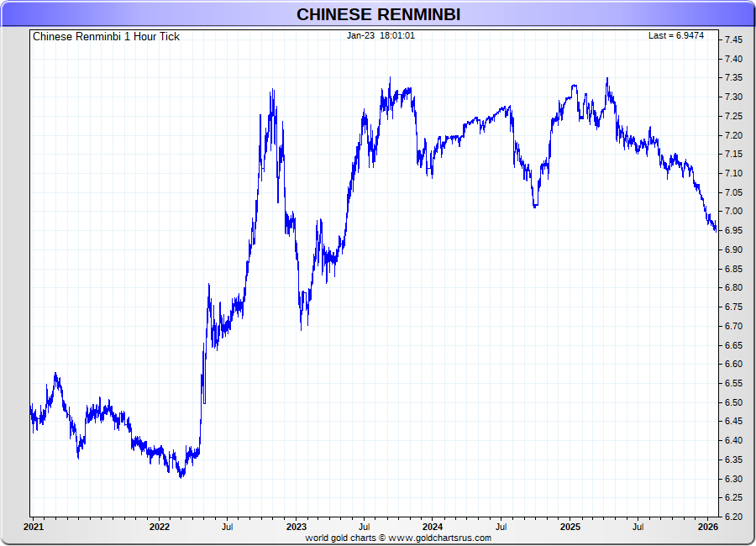Image resolution: width=756 pixels, height=546 pixels.
Task: Click the 7.20 y-axis label
Action: click(x=733, y=135)
